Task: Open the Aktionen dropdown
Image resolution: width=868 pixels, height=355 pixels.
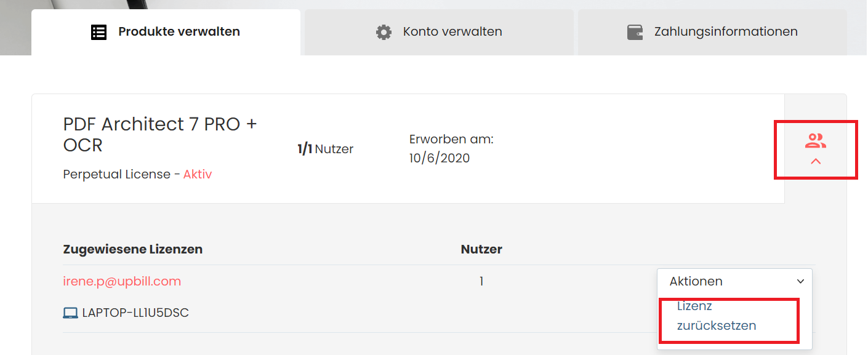Action: pyautogui.click(x=734, y=281)
